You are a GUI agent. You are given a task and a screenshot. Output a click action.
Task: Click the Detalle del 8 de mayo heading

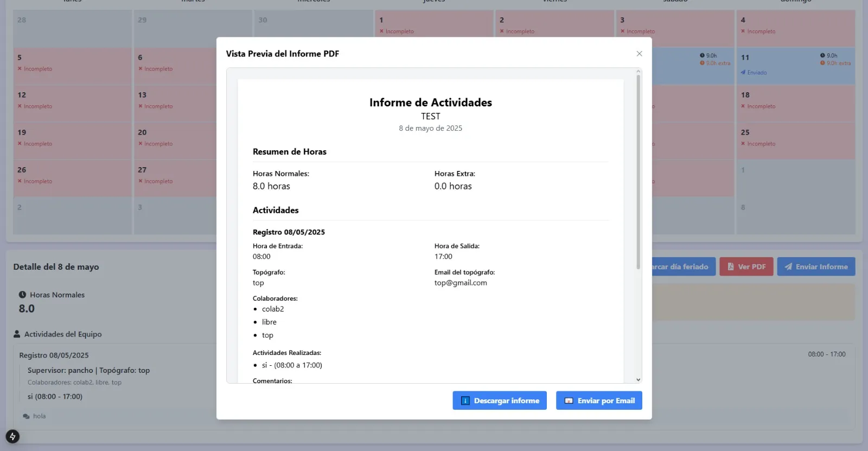(56, 267)
